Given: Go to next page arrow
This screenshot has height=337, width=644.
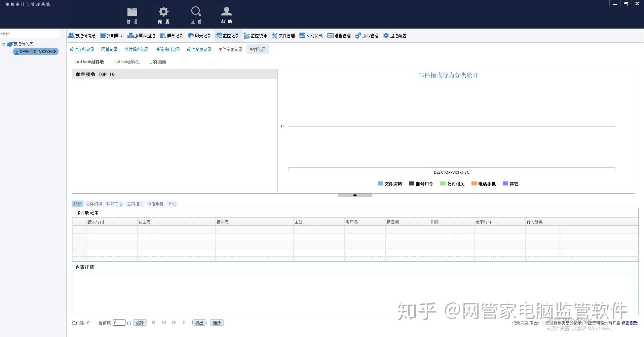Looking at the screenshot, I should coord(174,323).
